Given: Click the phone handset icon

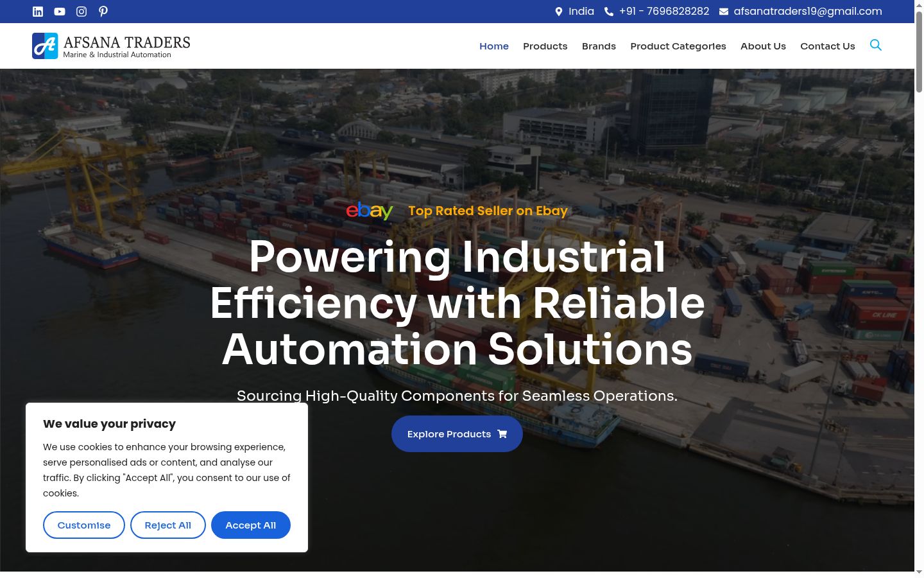Looking at the screenshot, I should (609, 12).
